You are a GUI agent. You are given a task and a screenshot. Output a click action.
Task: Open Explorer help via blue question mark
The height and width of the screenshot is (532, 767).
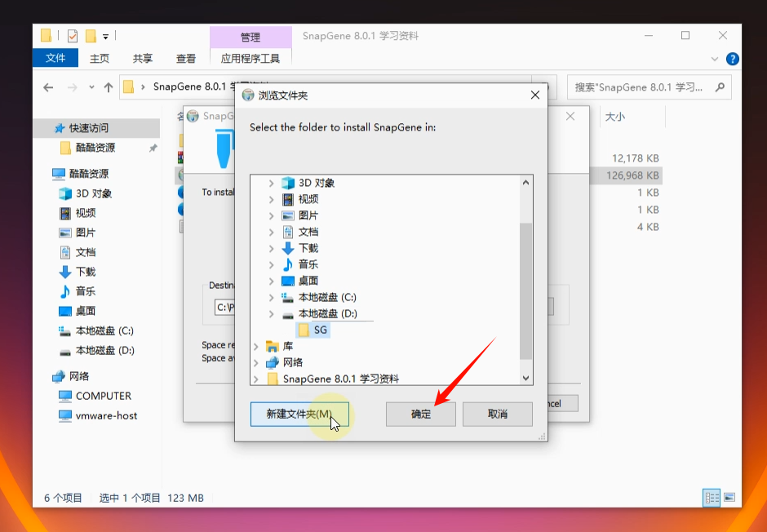pyautogui.click(x=733, y=59)
